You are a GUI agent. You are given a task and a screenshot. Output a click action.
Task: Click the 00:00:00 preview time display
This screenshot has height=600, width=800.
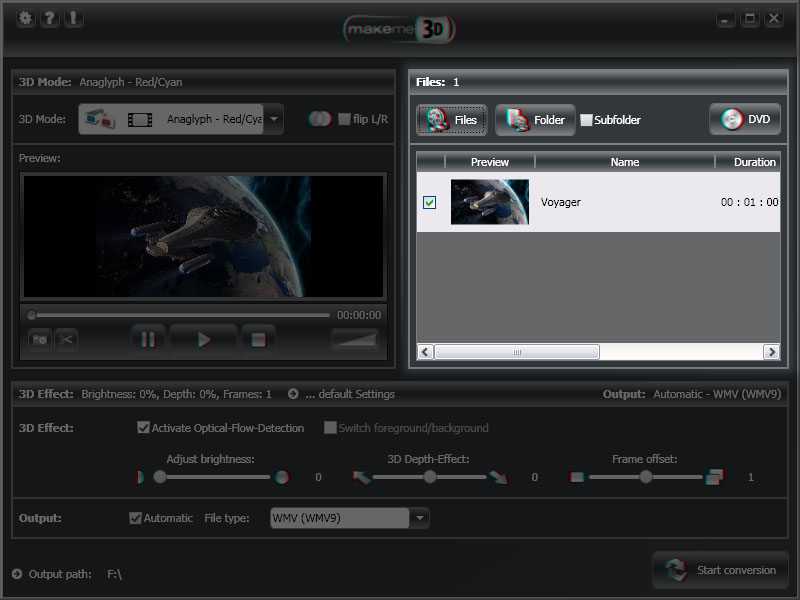coord(359,315)
